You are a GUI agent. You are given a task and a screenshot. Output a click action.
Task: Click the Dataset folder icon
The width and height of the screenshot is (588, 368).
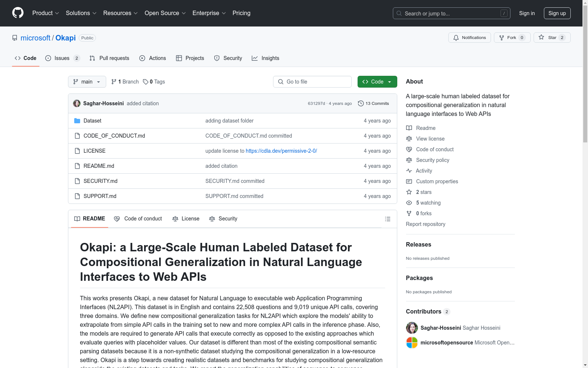[x=77, y=121]
